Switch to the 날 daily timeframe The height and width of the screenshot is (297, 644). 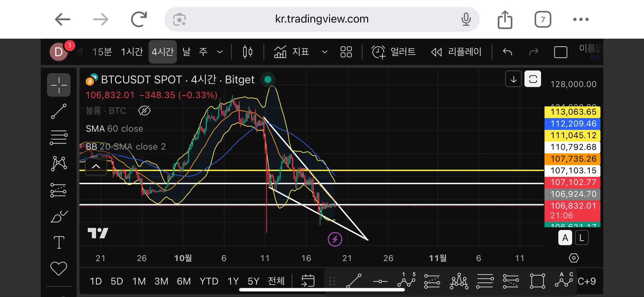[186, 52]
